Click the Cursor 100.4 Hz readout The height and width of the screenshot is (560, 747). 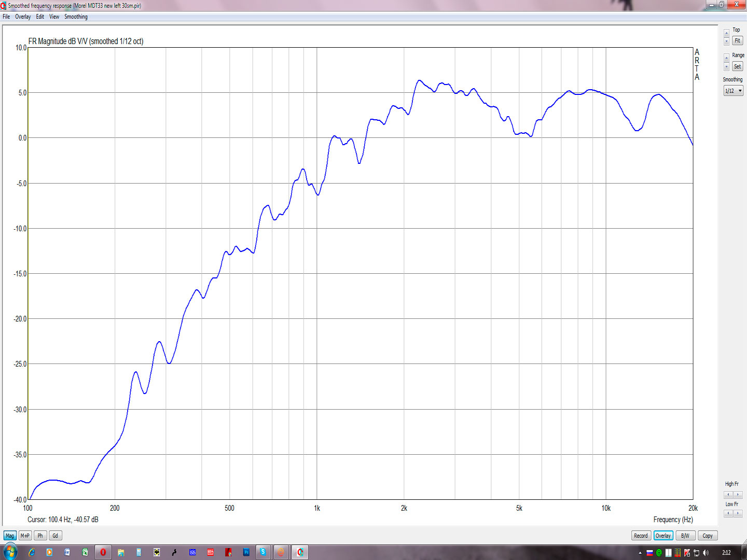pyautogui.click(x=63, y=520)
